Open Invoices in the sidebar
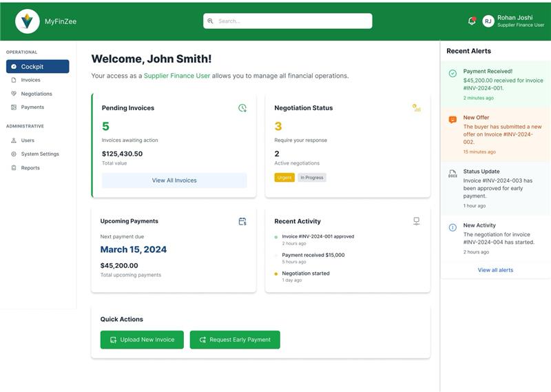The height and width of the screenshot is (392, 551). click(30, 80)
